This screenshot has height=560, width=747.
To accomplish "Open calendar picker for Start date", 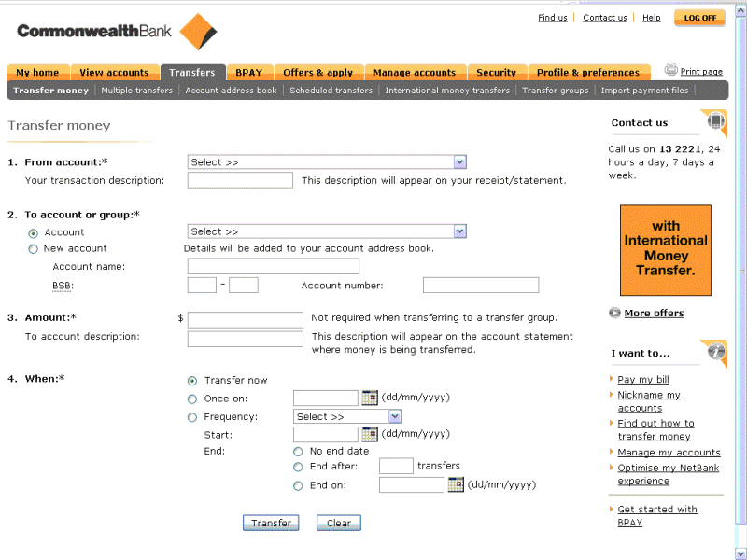I will coord(370,434).
